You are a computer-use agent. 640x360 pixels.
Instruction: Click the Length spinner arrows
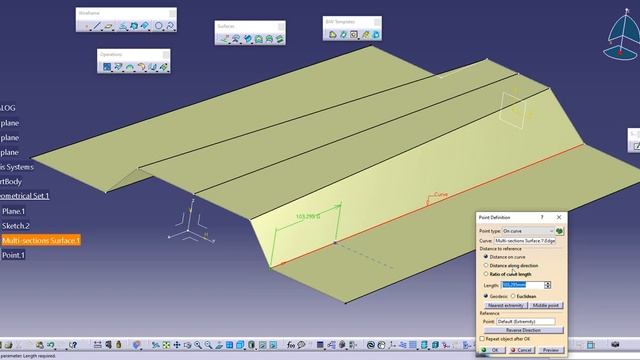click(547, 285)
